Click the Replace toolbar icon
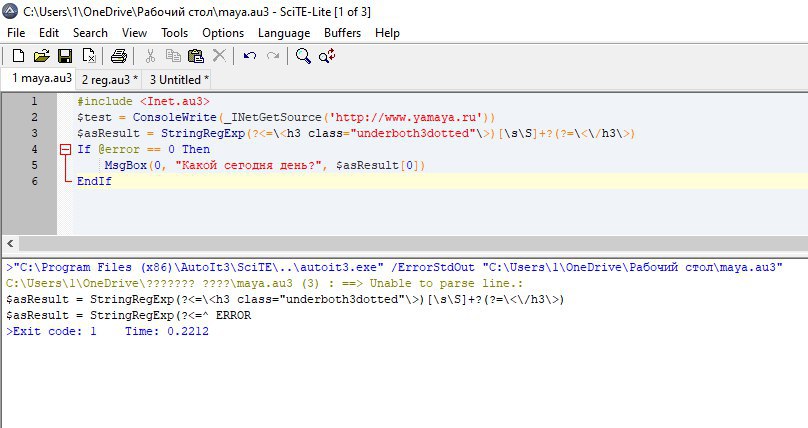Screen dimensions: 808x428 coord(327,56)
